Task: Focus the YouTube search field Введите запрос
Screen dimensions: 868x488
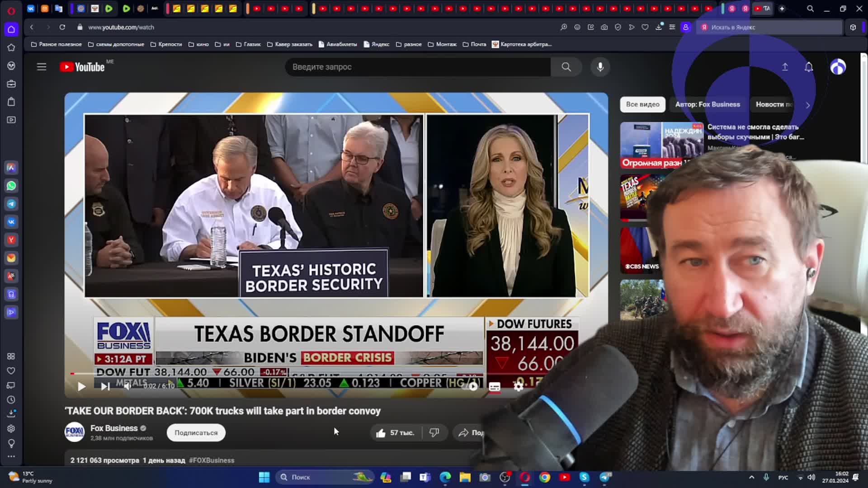Action: coord(418,67)
